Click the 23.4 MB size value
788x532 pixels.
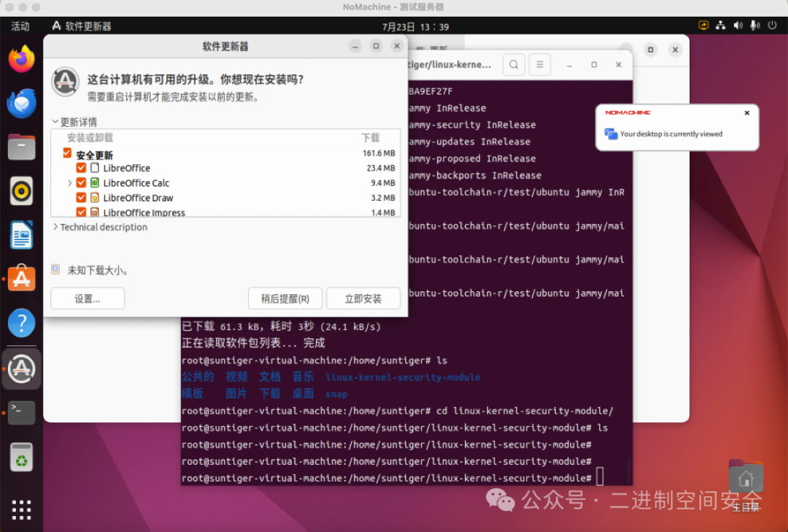point(381,168)
